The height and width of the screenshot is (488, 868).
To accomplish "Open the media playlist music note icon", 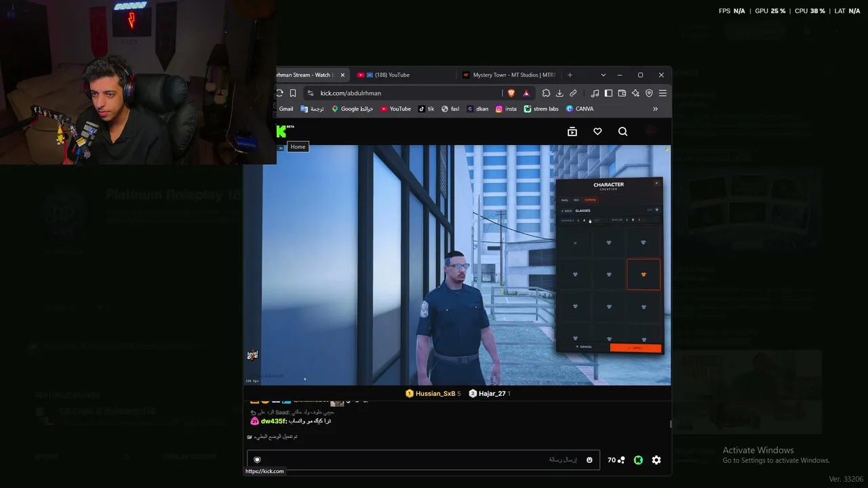I will (595, 93).
